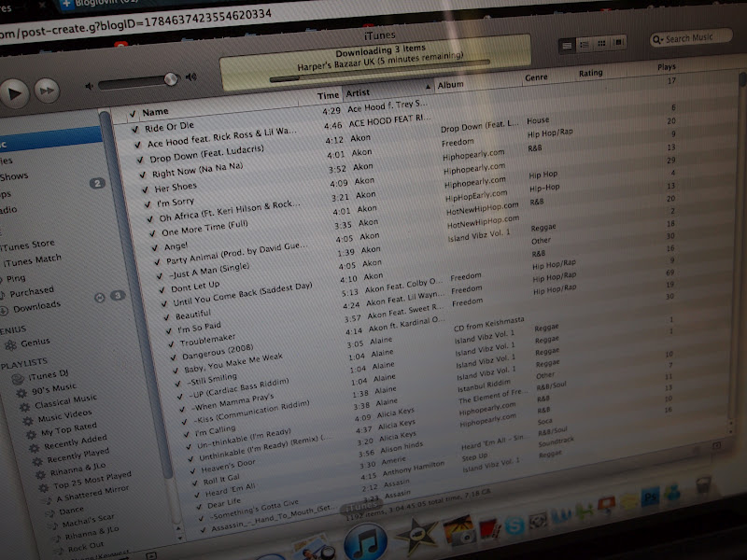Image resolution: width=747 pixels, height=560 pixels.
Task: Click gear icon of Rihanna & JLo smart playlist
Action: [40, 474]
